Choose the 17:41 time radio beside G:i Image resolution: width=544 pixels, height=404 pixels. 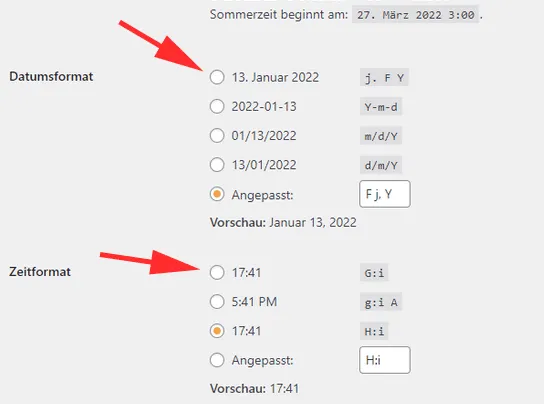(217, 272)
